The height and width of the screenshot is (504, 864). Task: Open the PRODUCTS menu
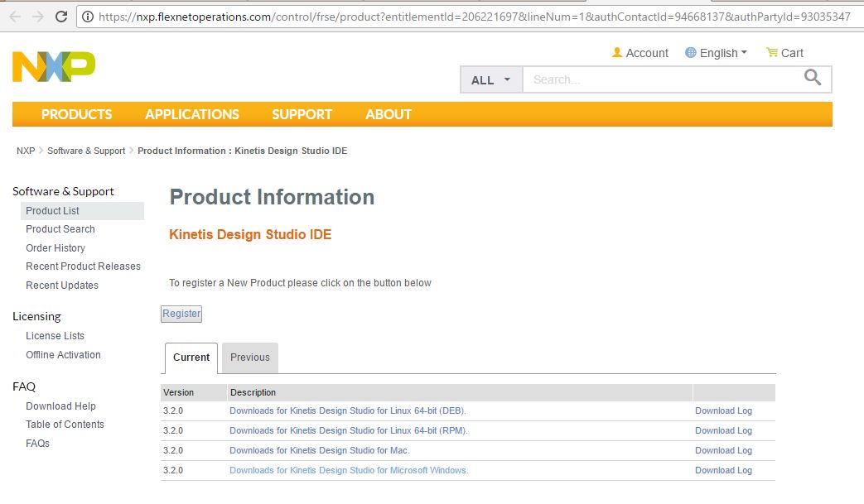(76, 114)
